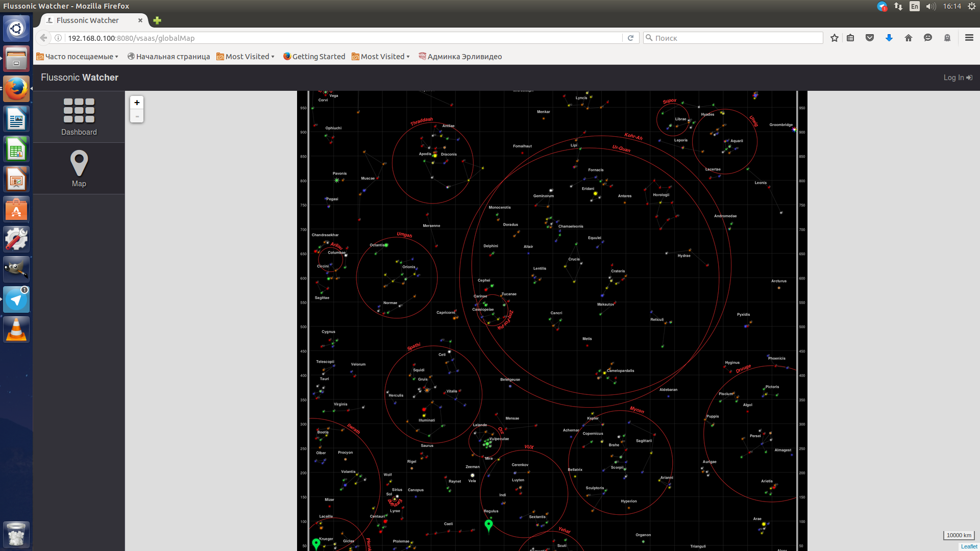Viewport: 980px width, 551px height.
Task: Launch LibreOffice Writer from dock
Action: click(16, 119)
